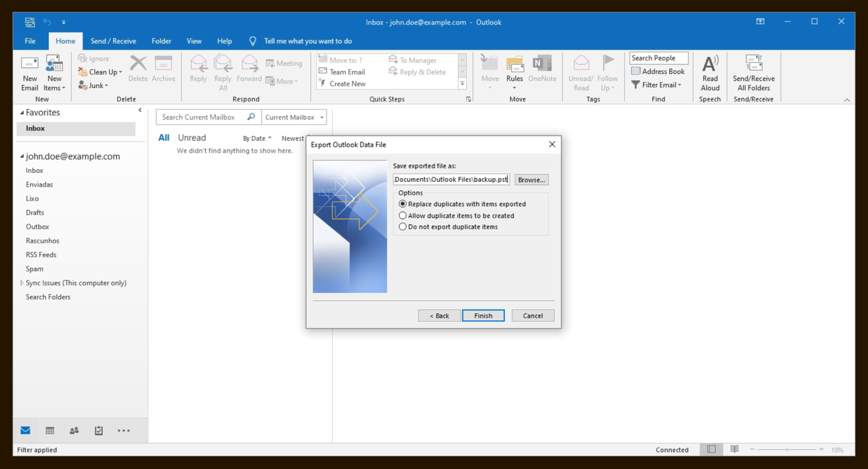This screenshot has height=469, width=868.
Task: Open the Address Book
Action: [x=658, y=71]
